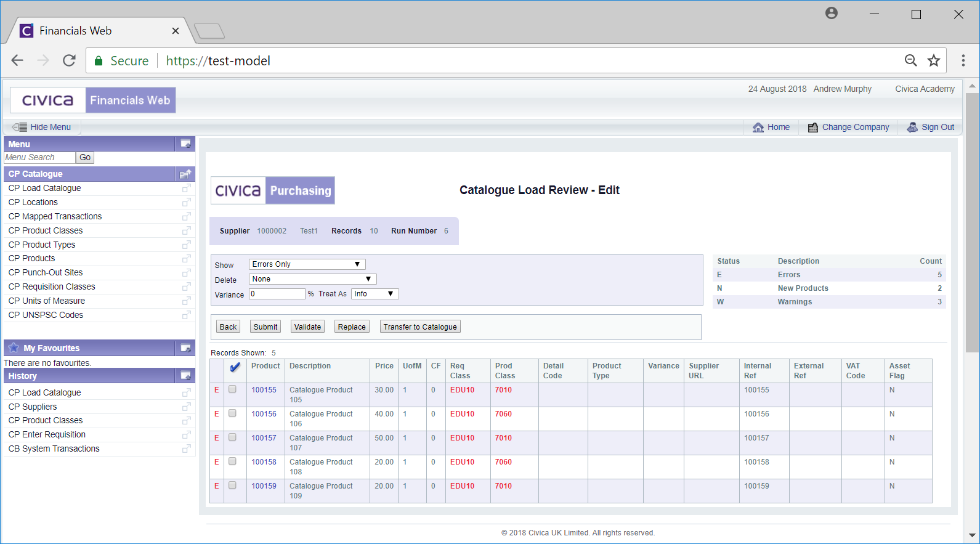980x544 pixels.
Task: Open the Treat As 'Info' dropdown
Action: [375, 294]
